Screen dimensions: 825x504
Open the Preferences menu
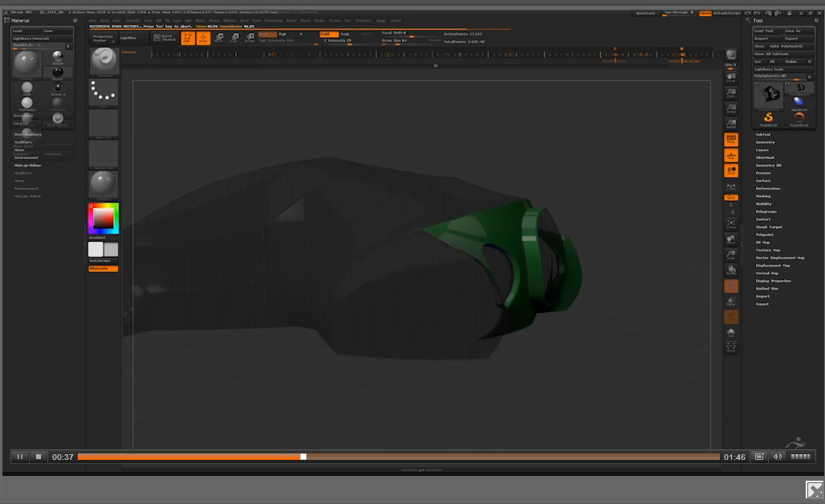click(x=273, y=21)
